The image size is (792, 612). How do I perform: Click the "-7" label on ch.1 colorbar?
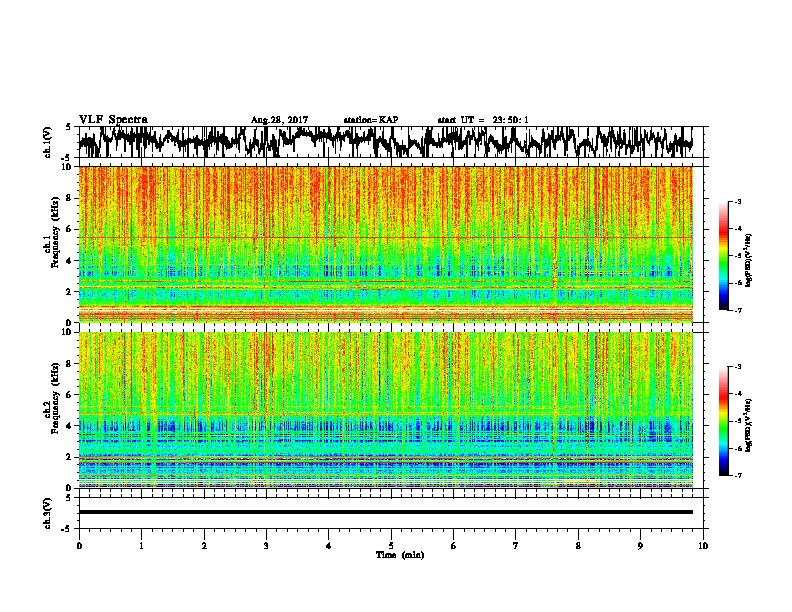pos(737,310)
